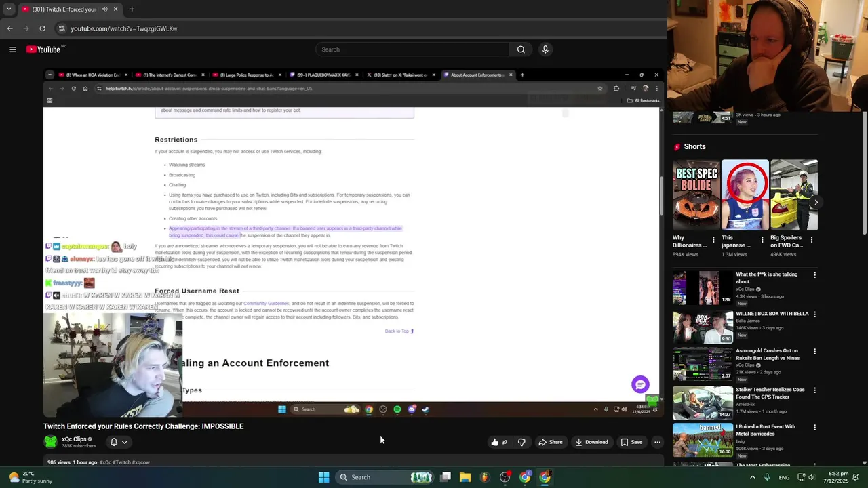This screenshot has width=868, height=488.
Task: Open thumbnail of 'What the f**k' video
Action: (703, 288)
